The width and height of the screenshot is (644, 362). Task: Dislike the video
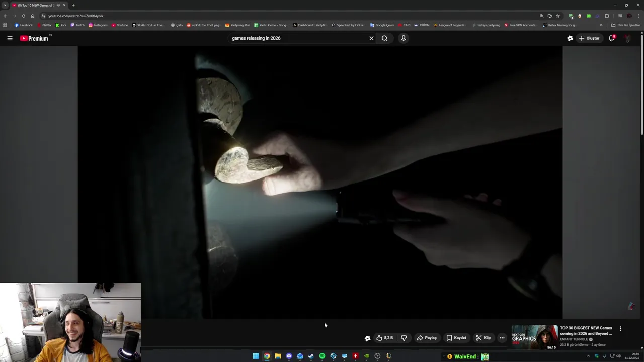click(x=404, y=338)
